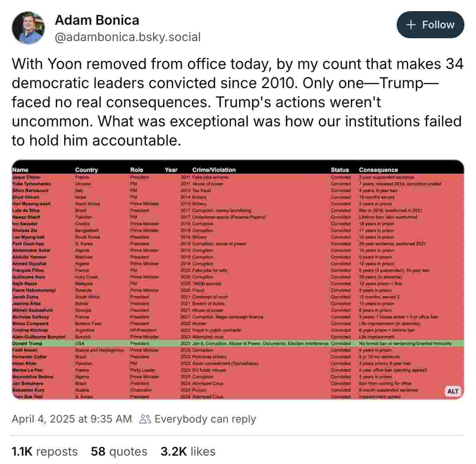Click the "Crime/Violation" column header

pyautogui.click(x=214, y=170)
